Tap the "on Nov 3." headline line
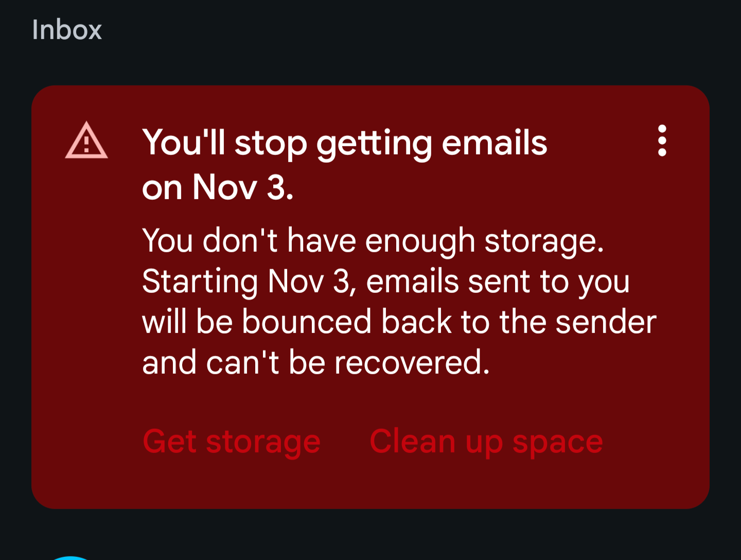The image size is (741, 560). coord(218,187)
